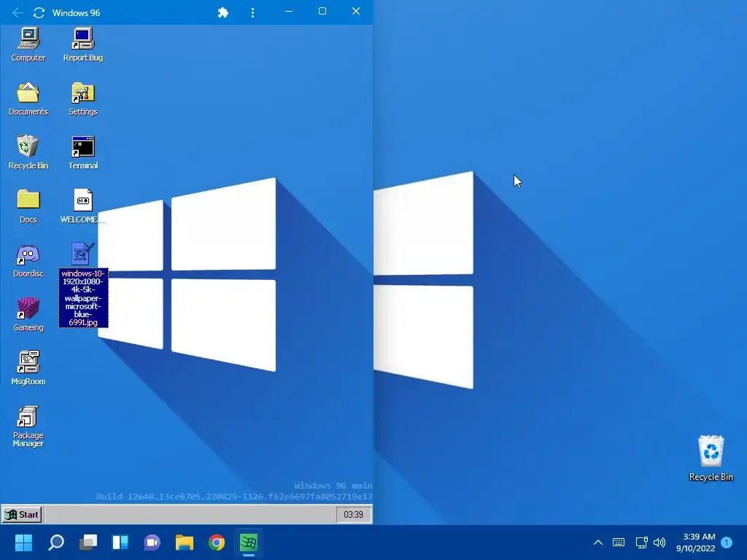747x560 pixels.
Task: Open the three-dot app menu
Action: (252, 13)
